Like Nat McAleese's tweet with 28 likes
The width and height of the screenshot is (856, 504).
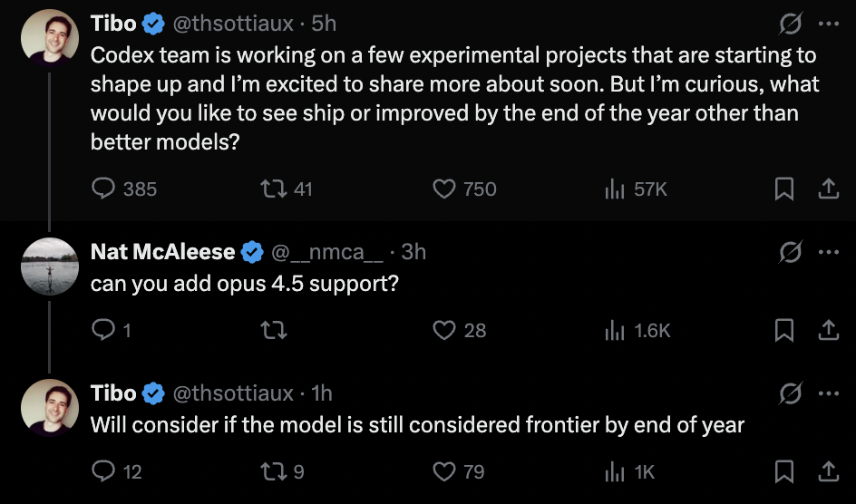443,330
